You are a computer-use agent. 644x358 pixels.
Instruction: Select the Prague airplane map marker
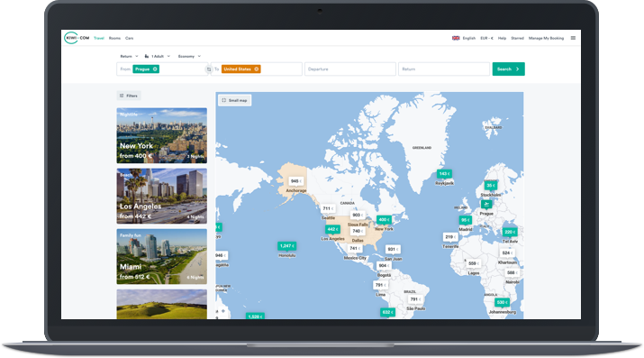486,204
